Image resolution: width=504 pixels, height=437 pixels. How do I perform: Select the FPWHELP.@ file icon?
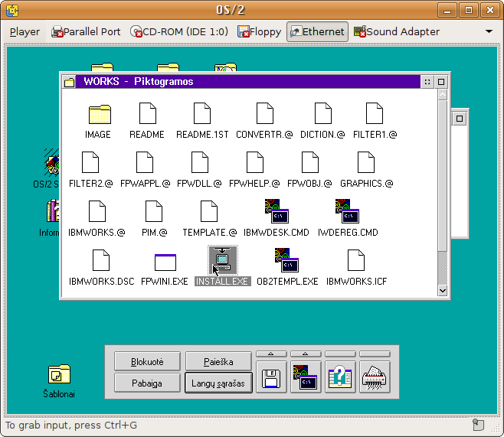pyautogui.click(x=255, y=162)
